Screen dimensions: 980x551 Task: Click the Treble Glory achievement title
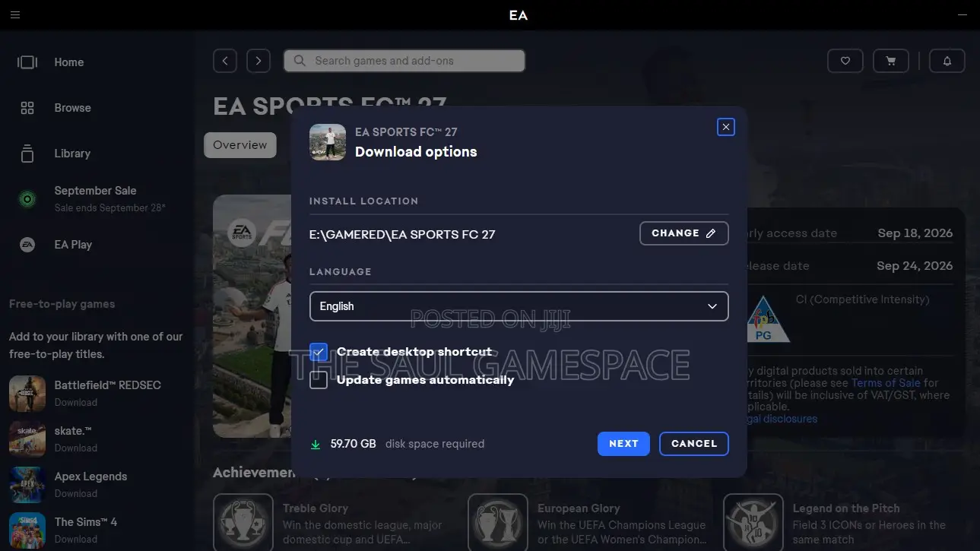point(316,508)
